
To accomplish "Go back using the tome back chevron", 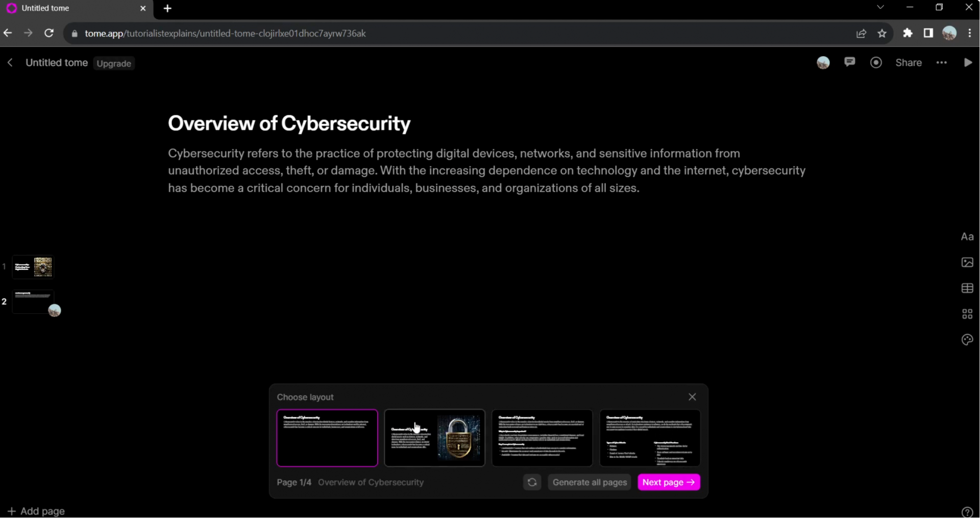I will (x=10, y=63).
